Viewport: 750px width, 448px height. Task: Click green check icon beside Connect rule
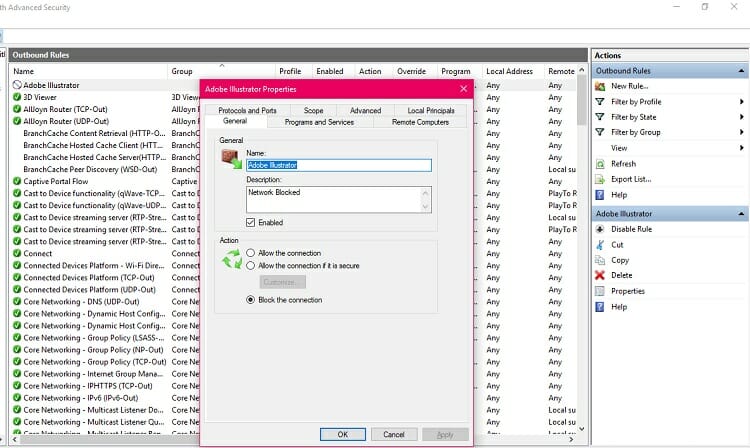[17, 253]
